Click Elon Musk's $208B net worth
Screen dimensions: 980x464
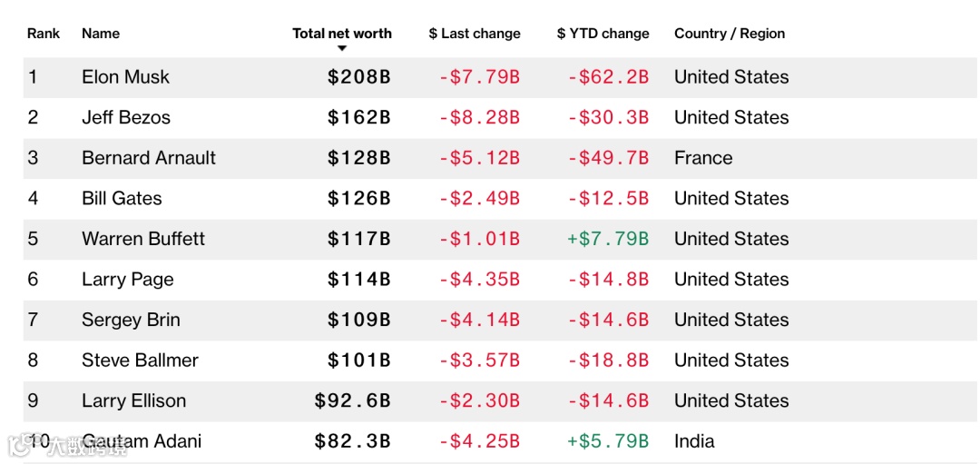(359, 77)
